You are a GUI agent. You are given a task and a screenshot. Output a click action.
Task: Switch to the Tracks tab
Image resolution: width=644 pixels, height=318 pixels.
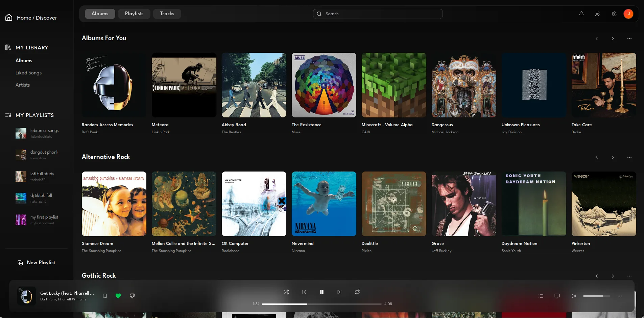tap(167, 14)
